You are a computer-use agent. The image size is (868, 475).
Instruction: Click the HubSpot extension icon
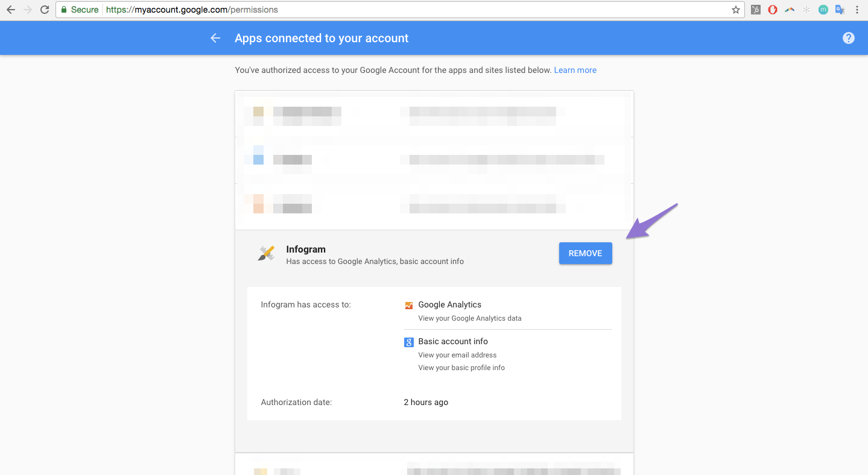pyautogui.click(x=756, y=10)
